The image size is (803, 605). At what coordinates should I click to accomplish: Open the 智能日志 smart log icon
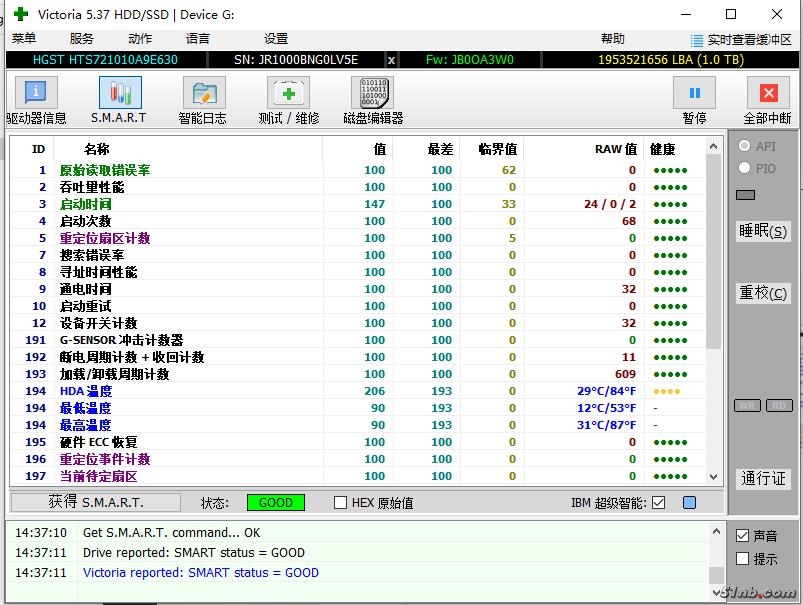click(203, 93)
